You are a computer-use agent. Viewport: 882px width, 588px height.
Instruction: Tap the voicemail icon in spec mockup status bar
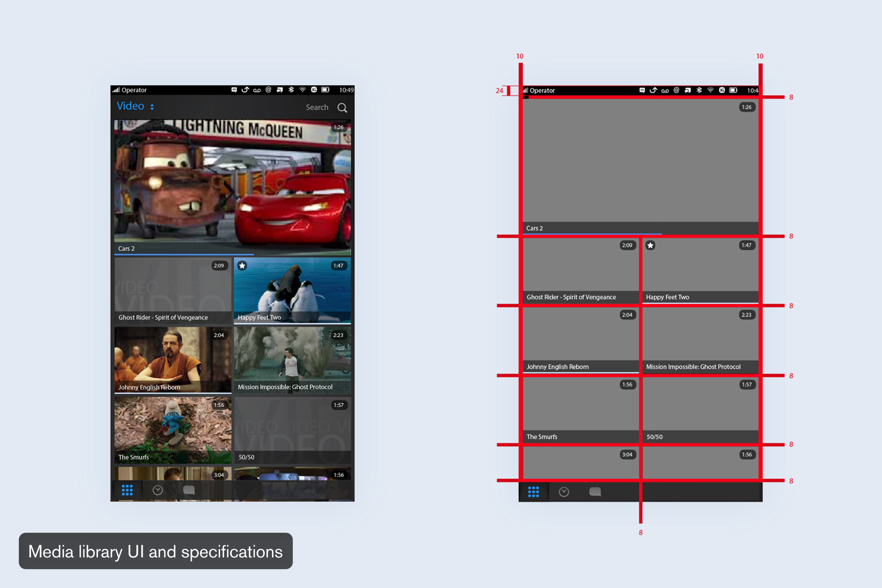click(665, 91)
